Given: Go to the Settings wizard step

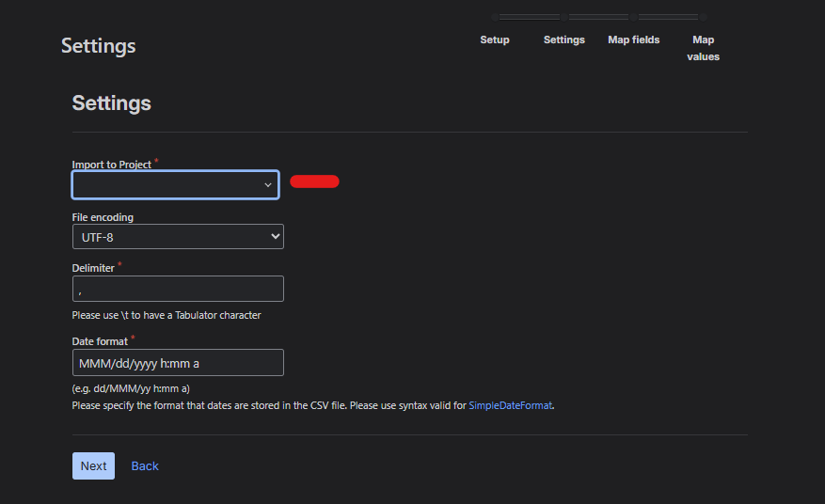Looking at the screenshot, I should tap(564, 40).
